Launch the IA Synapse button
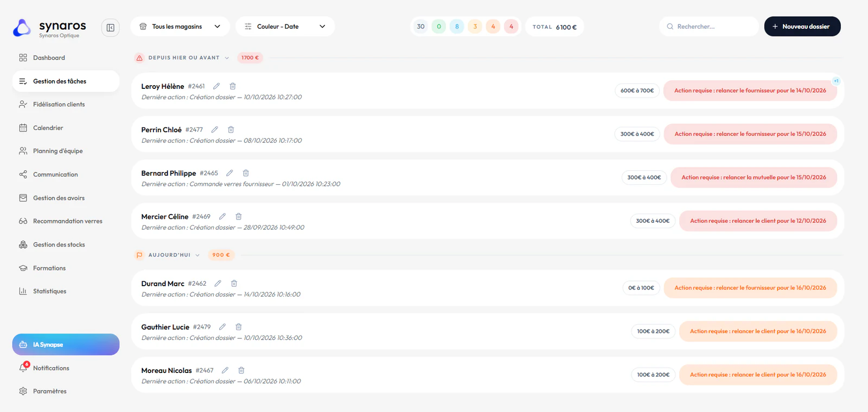This screenshot has width=868, height=412. pyautogui.click(x=66, y=344)
